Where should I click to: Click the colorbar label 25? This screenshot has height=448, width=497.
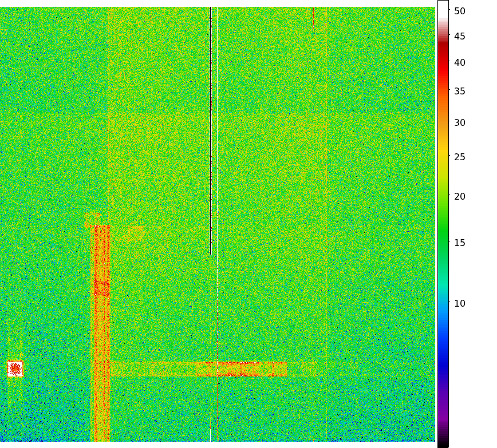pos(460,157)
